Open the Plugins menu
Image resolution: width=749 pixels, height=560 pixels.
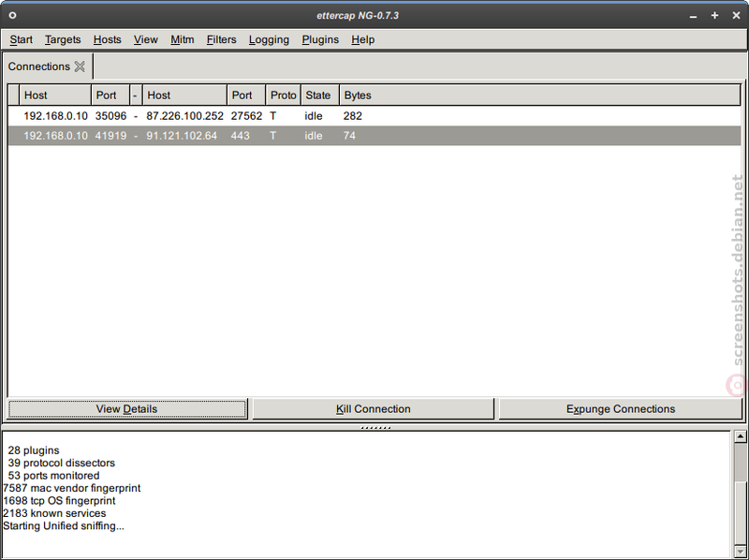coord(320,39)
